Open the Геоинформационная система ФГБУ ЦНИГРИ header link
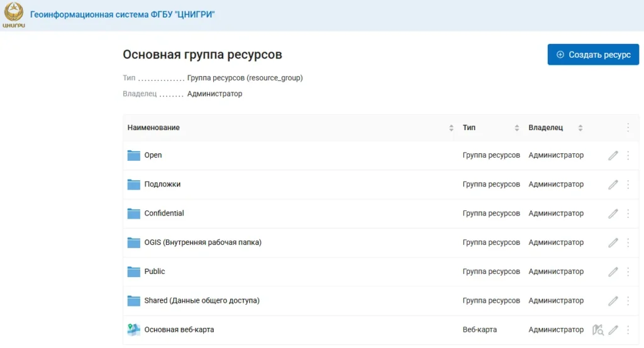The height and width of the screenshot is (348, 644). point(122,14)
